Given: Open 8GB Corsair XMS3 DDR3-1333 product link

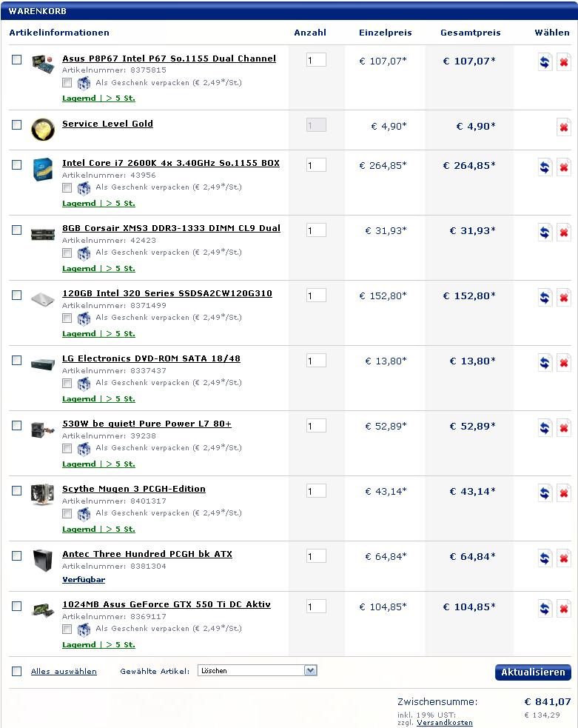Looking at the screenshot, I should 171,228.
